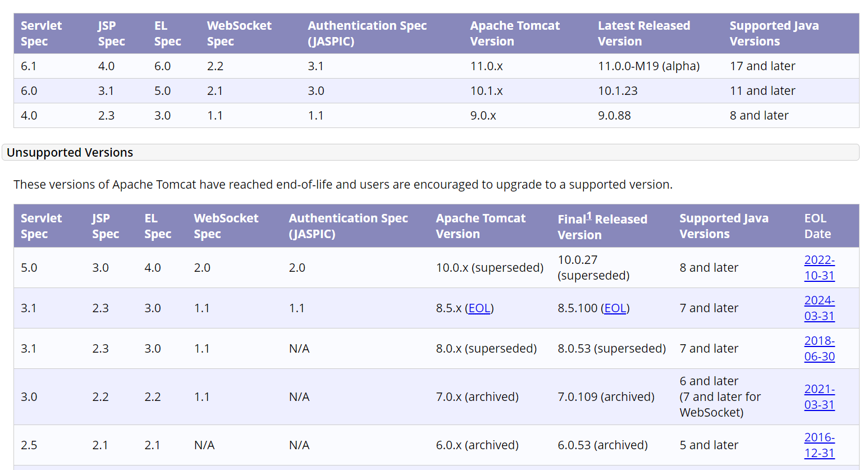
Task: Select the 6.0.x (archived) cell
Action: (477, 445)
